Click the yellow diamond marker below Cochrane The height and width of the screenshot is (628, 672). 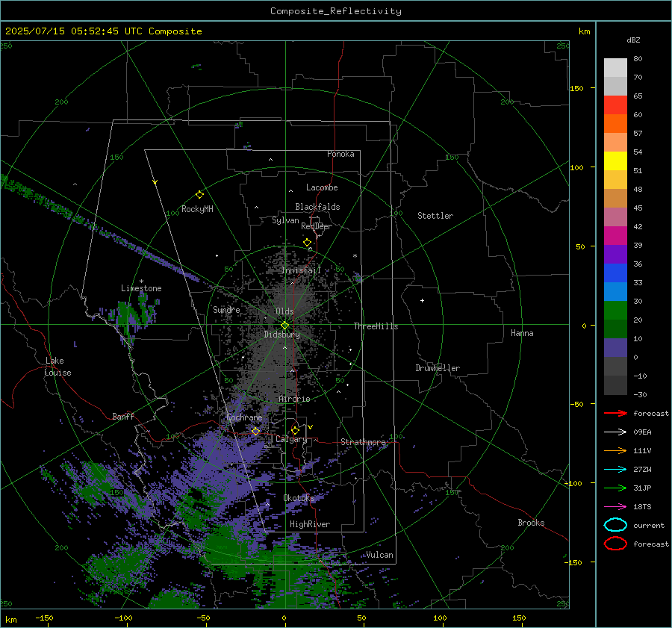pos(256,432)
